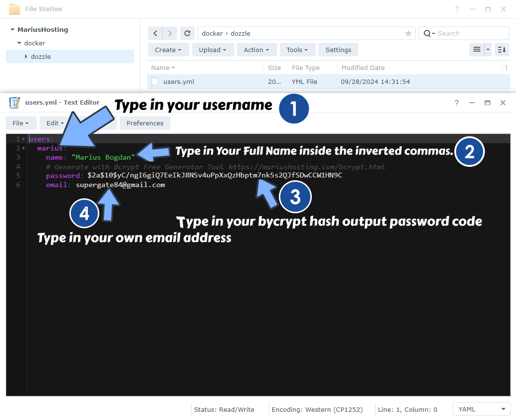Viewport: 516px width, 420px height.
Task: Click Status: Read/Write in status bar
Action: [x=224, y=409]
